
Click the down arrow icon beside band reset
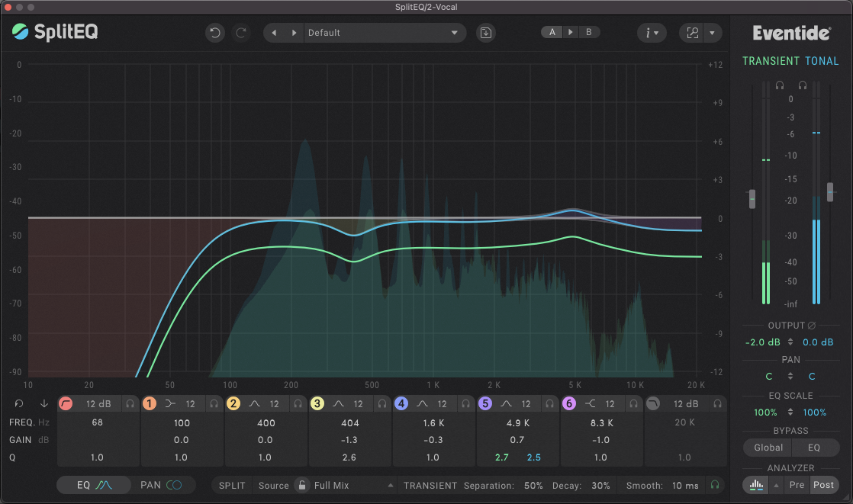click(x=44, y=403)
